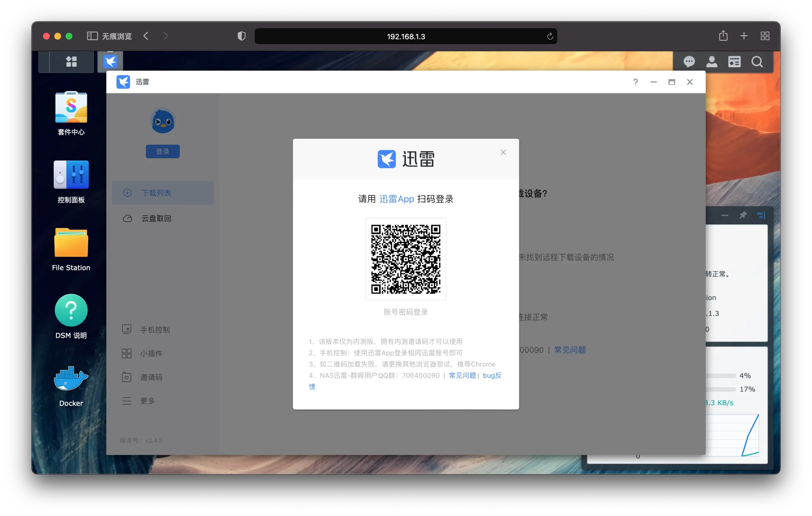This screenshot has width=812, height=516.
Task: Select 下载列表 in the sidebar
Action: [163, 192]
